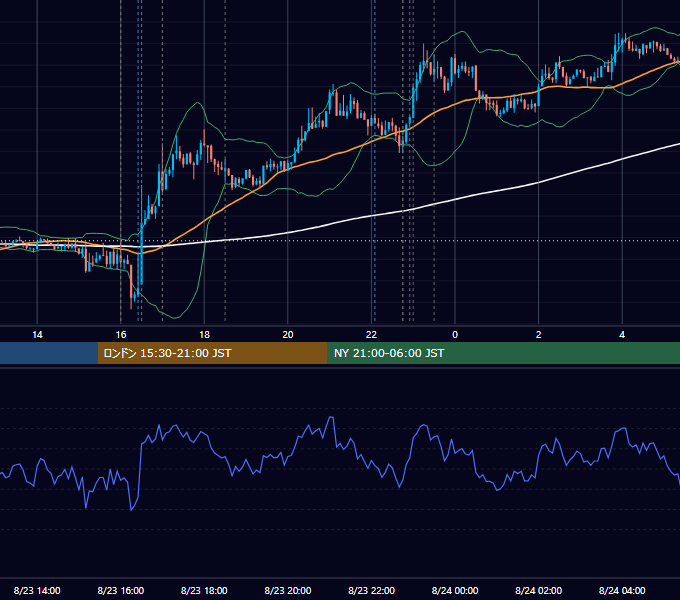
Task: Click the hour label 22 on price chart axis
Action: point(371,335)
